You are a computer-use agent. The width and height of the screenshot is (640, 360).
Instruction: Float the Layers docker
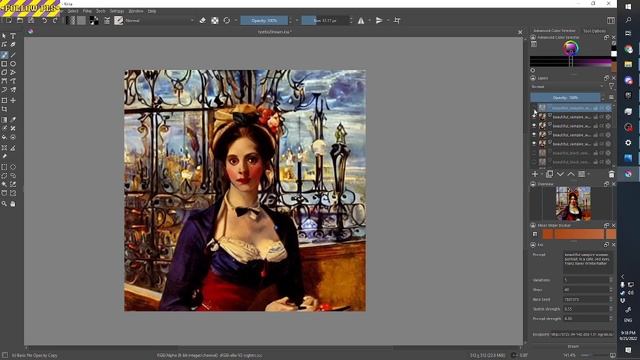click(606, 78)
